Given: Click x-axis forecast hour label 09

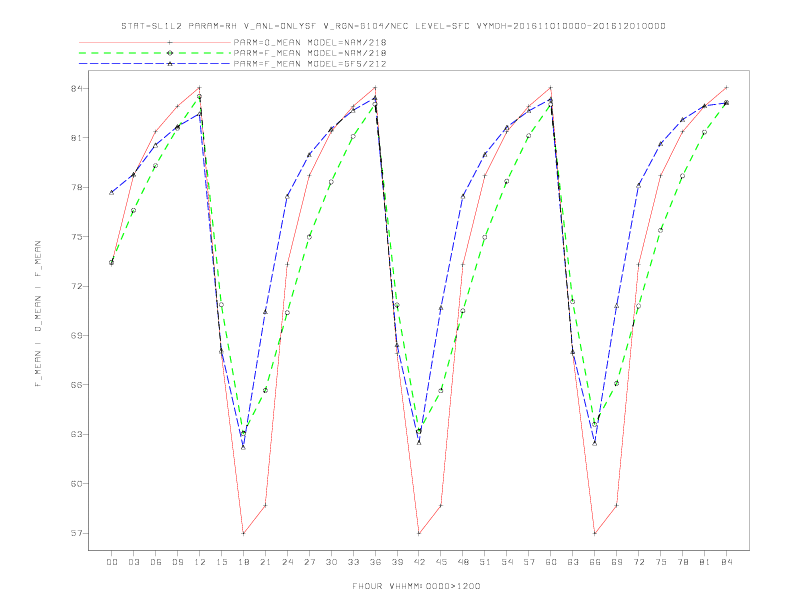Looking at the screenshot, I should click(177, 562).
